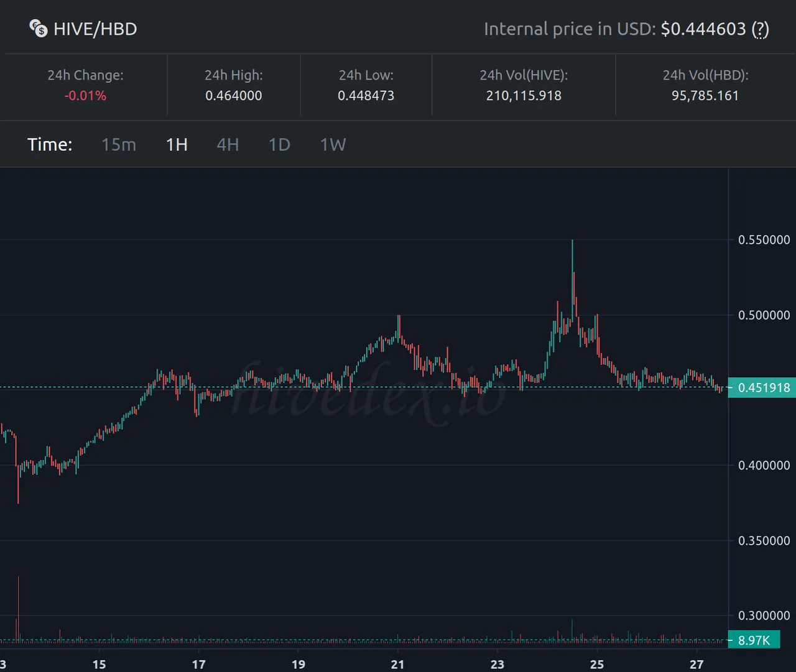The width and height of the screenshot is (796, 672).
Task: Click date label 17 on time axis
Action: tap(198, 665)
